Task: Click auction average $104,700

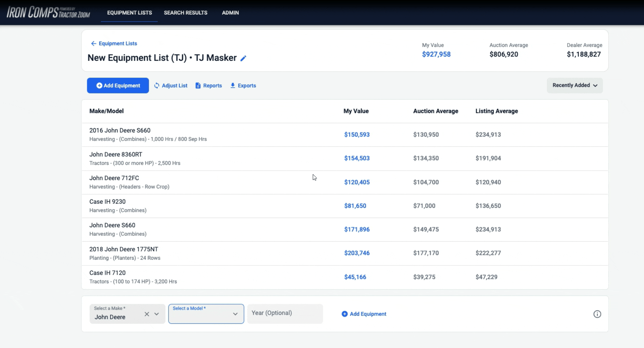Action: point(426,182)
